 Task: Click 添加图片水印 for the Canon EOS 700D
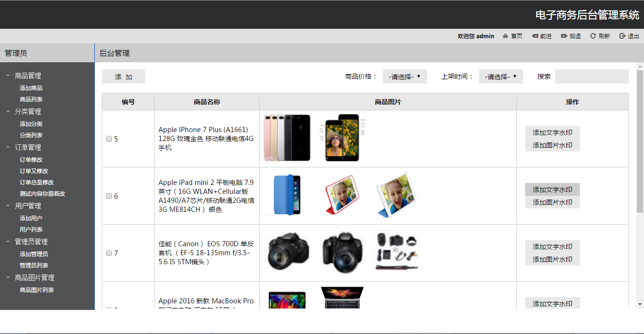pos(553,259)
